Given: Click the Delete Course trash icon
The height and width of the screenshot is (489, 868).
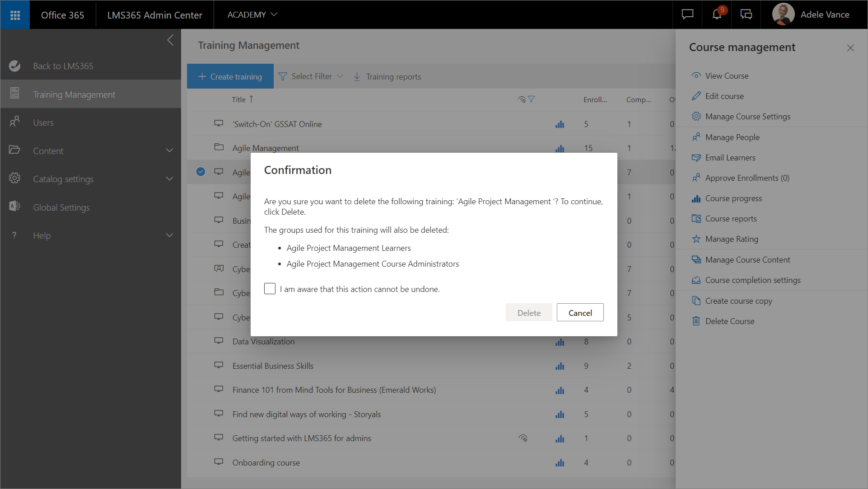Looking at the screenshot, I should (696, 321).
